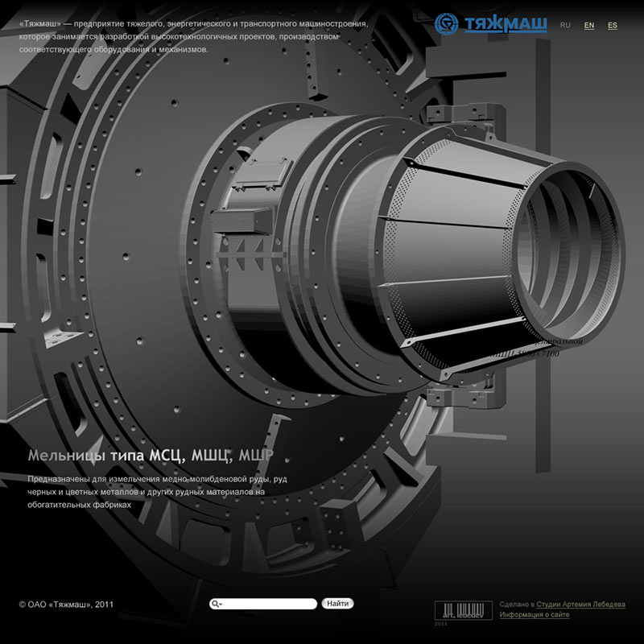
Task: Click the Тяжмаш circular emblem logo
Action: pyautogui.click(x=447, y=25)
